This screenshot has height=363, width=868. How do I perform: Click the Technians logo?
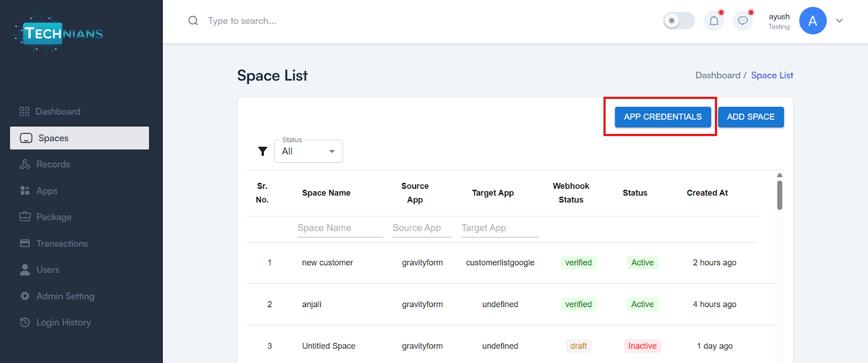[59, 34]
